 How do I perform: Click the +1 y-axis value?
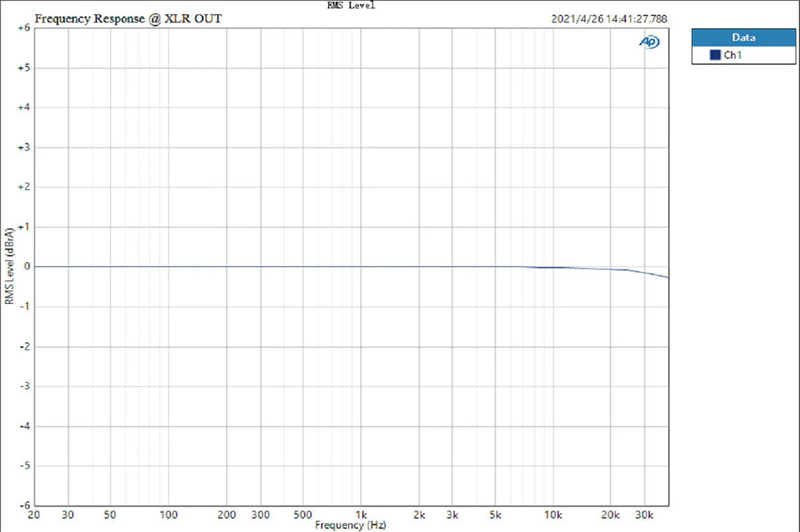tap(24, 227)
